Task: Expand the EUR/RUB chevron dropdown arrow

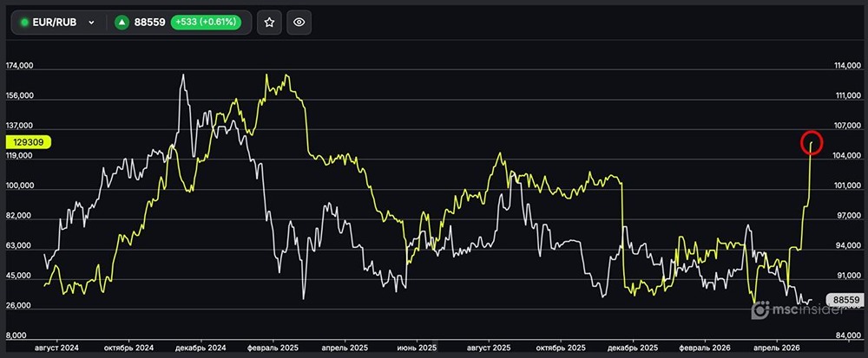Action: click(91, 23)
